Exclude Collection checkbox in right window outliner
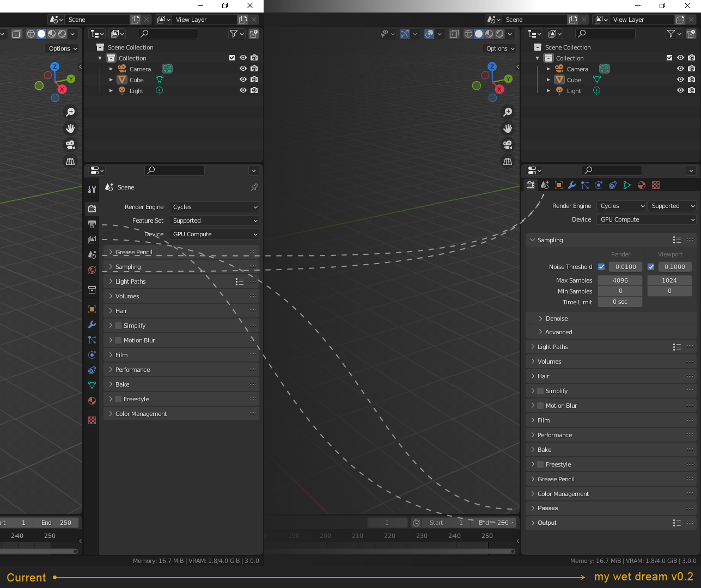The height and width of the screenshot is (588, 701). point(669,58)
